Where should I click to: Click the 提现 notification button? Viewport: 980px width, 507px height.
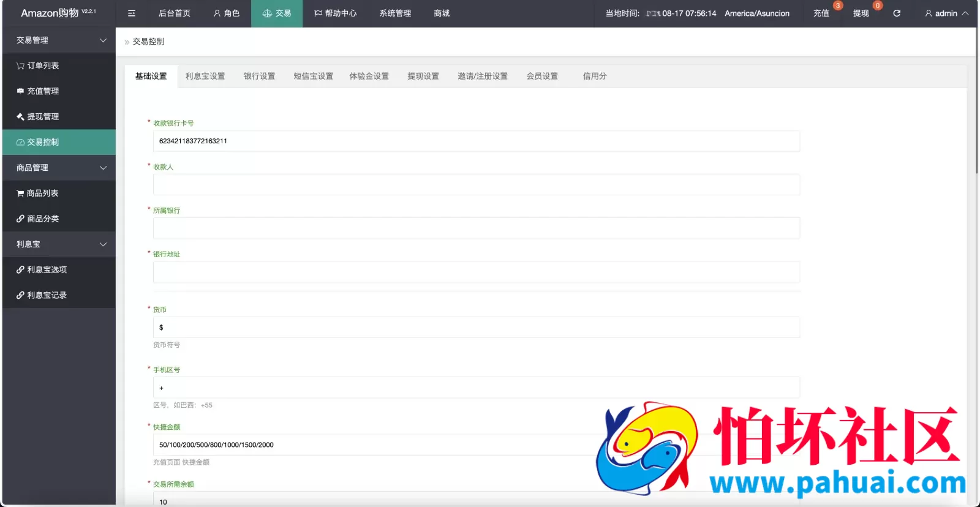[861, 13]
